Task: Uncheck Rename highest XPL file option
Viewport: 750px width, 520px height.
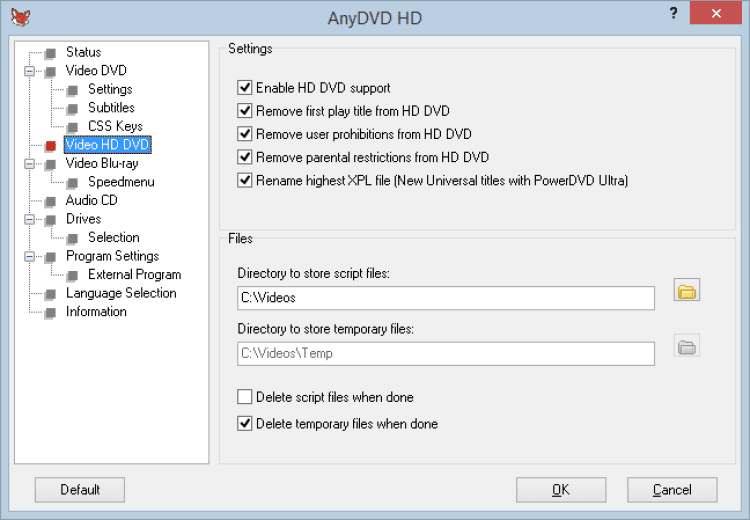Action: (x=245, y=180)
